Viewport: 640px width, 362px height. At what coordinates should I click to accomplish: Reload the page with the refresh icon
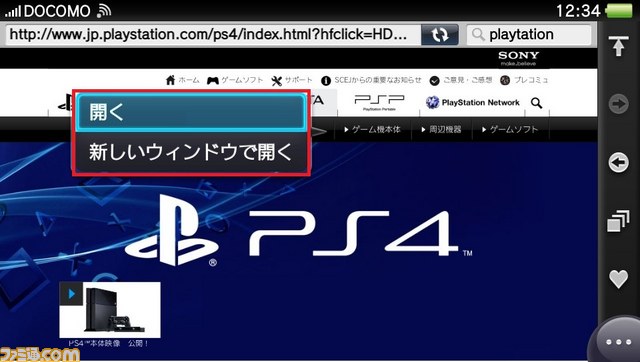440,35
